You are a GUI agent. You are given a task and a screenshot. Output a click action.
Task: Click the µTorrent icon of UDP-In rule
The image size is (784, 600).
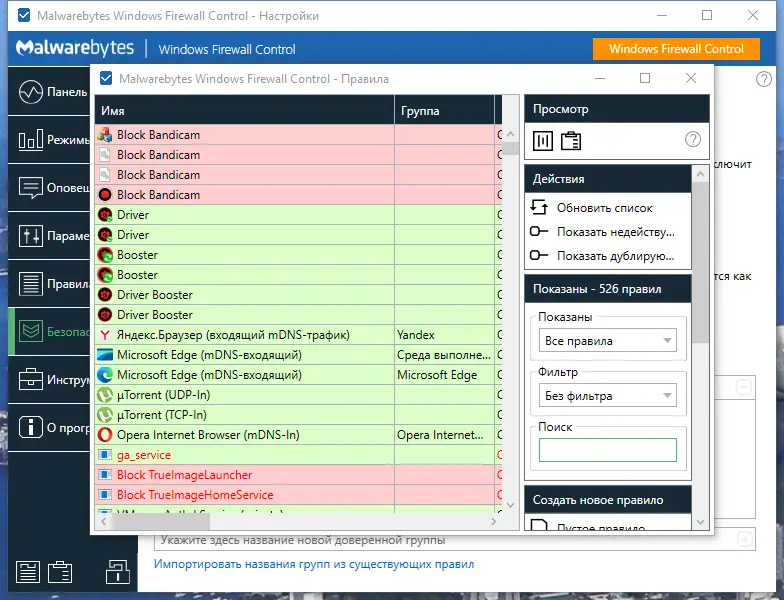(104, 395)
